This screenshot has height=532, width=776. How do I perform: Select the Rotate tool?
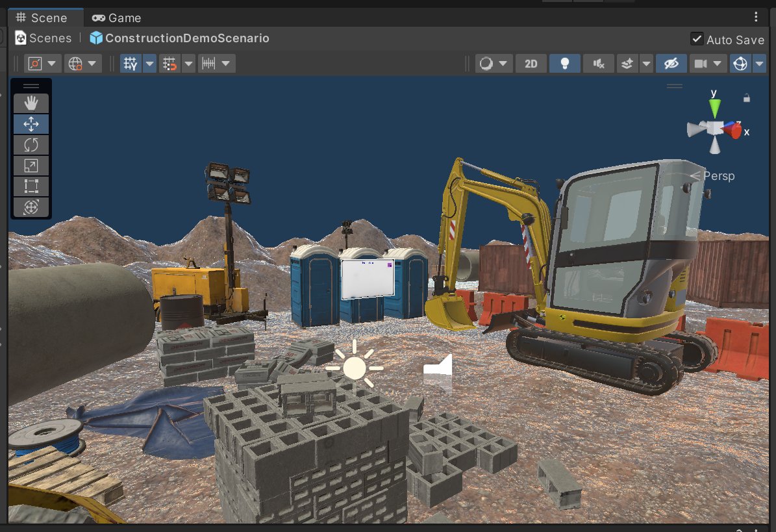31,144
